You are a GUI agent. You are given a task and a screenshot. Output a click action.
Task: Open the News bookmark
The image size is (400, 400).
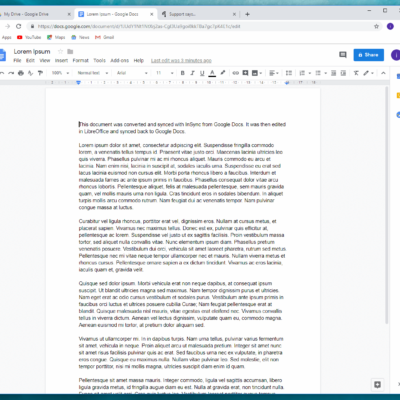pyautogui.click(x=80, y=37)
